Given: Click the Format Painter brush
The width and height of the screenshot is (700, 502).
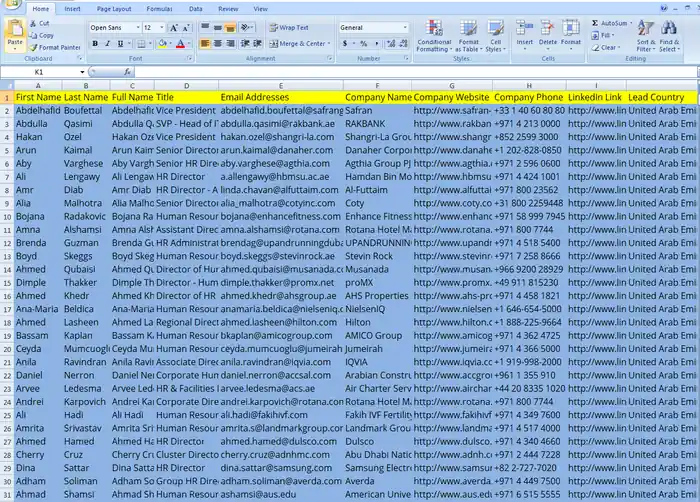Looking at the screenshot, I should 33,47.
